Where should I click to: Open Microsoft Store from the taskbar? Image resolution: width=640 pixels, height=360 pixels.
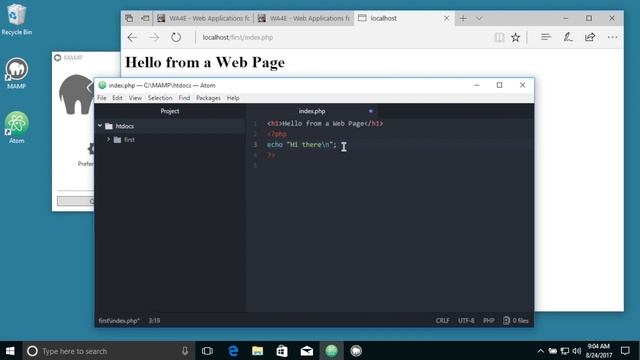click(282, 351)
